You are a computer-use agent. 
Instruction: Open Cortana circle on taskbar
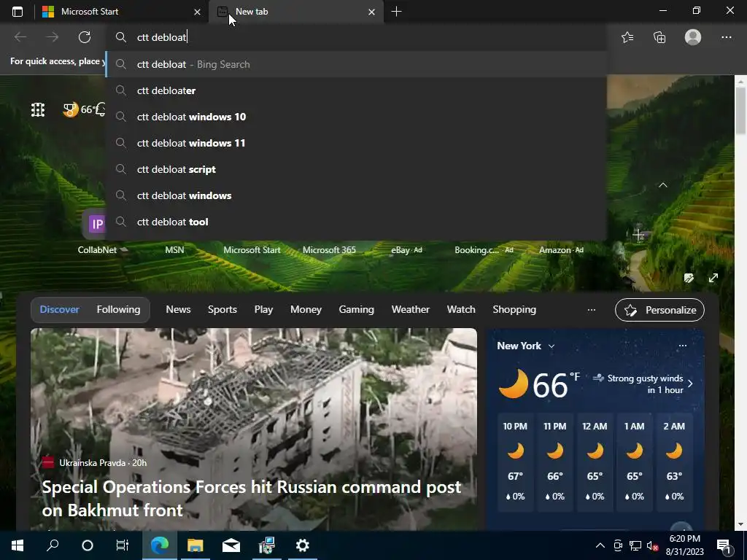(88, 545)
